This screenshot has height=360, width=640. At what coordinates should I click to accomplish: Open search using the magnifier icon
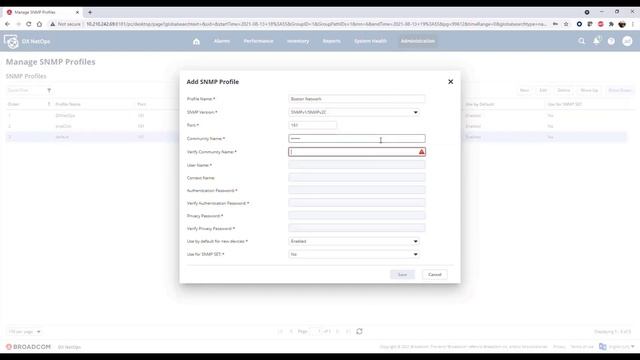[x=581, y=41]
